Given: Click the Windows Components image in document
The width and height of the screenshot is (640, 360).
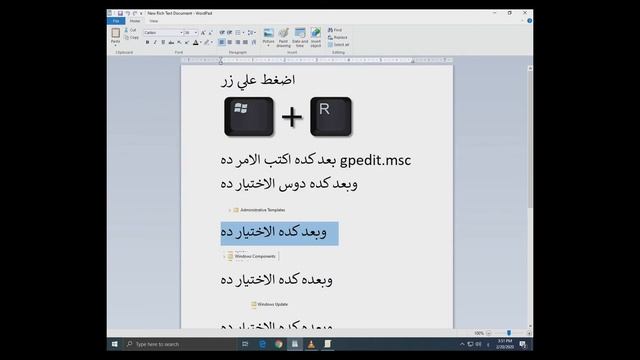Looking at the screenshot, I should [x=251, y=256].
